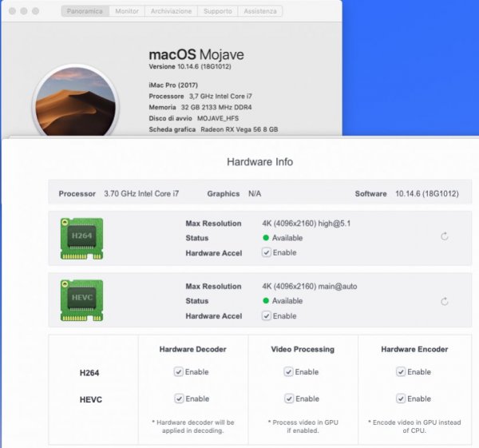The image size is (479, 448).
Task: Refresh the HEVC hardware status
Action: click(x=444, y=302)
